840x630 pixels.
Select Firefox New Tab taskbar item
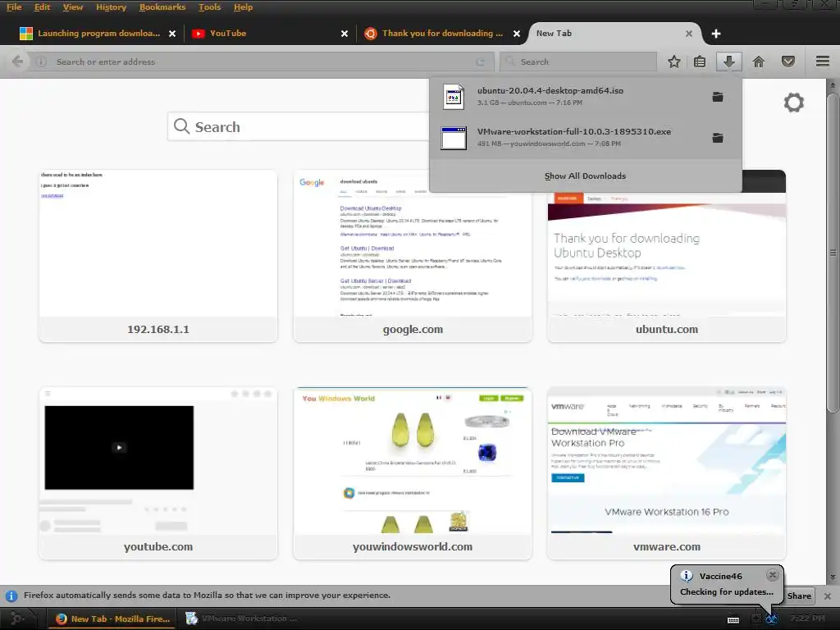click(x=113, y=619)
